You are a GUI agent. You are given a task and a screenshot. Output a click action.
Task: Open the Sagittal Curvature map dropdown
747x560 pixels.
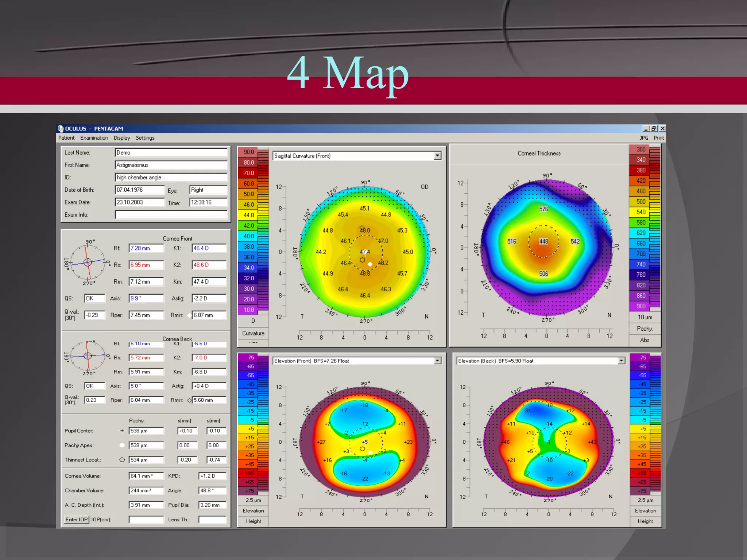click(x=437, y=156)
